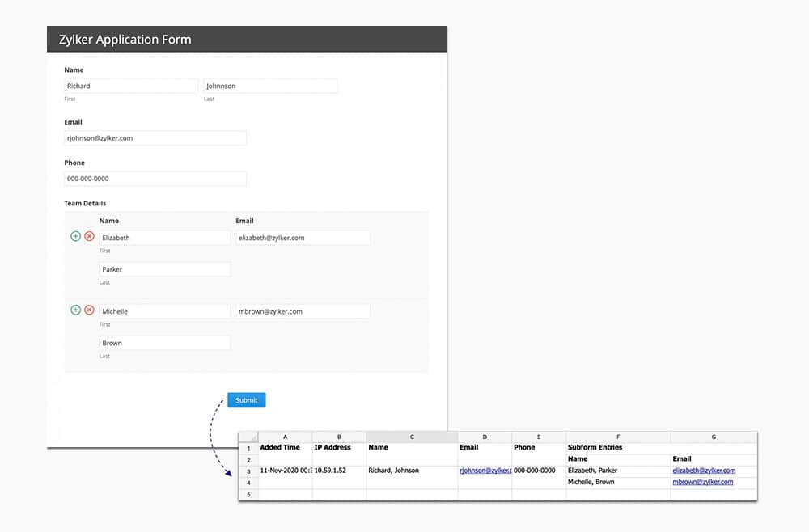Edit the team email field elizabeth@zylker.com

click(303, 238)
